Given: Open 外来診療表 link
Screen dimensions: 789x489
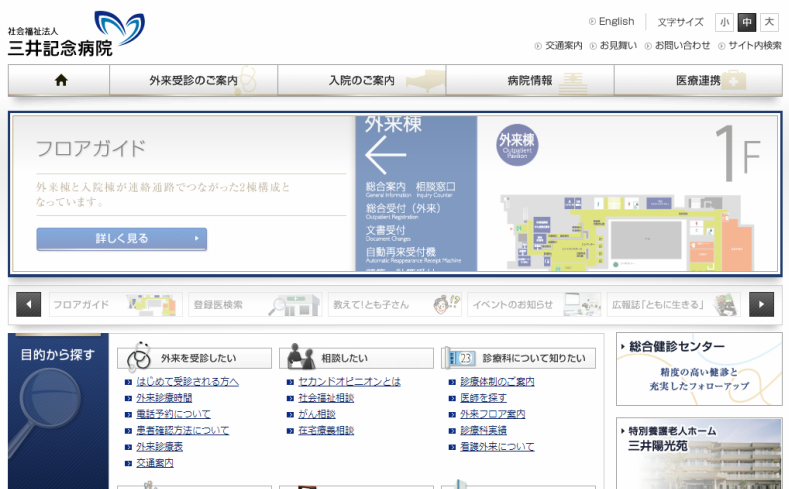Looking at the screenshot, I should click(x=160, y=447).
